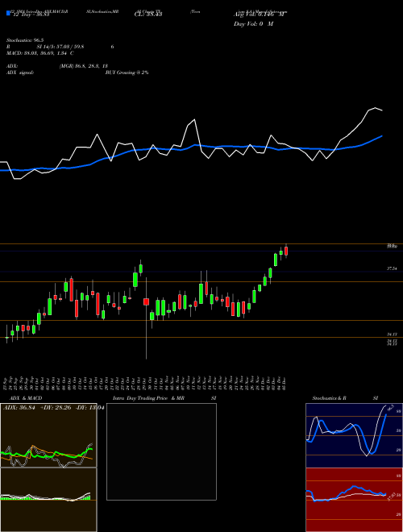Click the empty intraday trading price chart box
The height and width of the screenshot is (532, 403).
161,451
